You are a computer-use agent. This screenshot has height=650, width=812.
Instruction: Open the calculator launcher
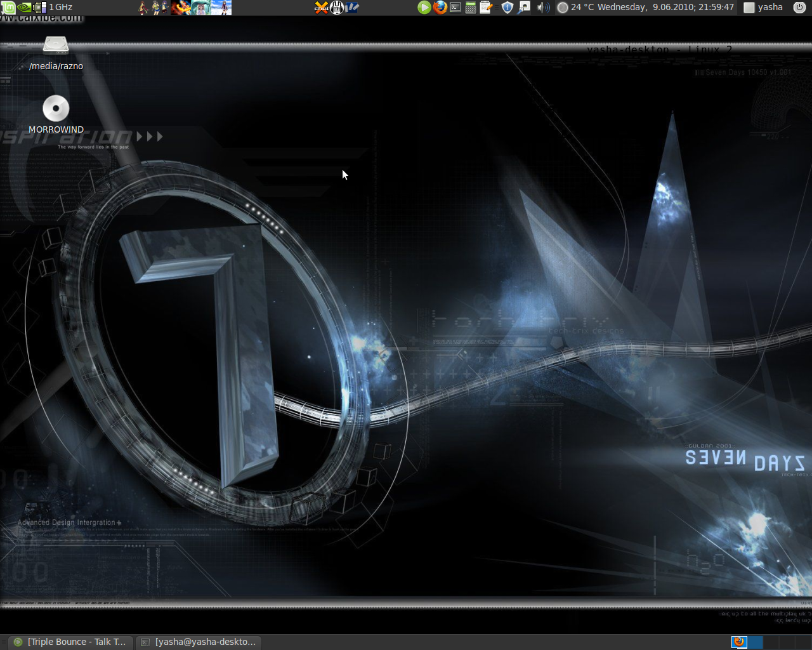coord(471,8)
